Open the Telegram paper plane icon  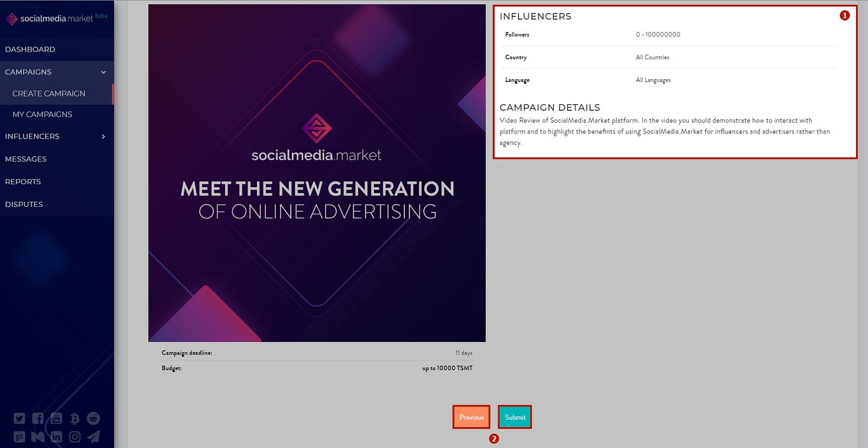(x=93, y=437)
